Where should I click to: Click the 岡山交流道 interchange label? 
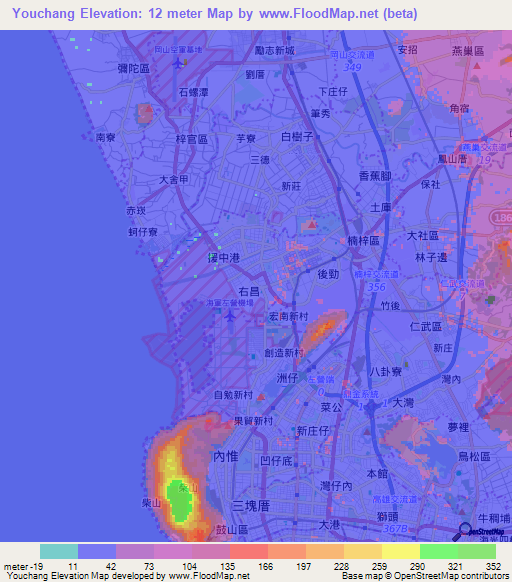point(353,55)
